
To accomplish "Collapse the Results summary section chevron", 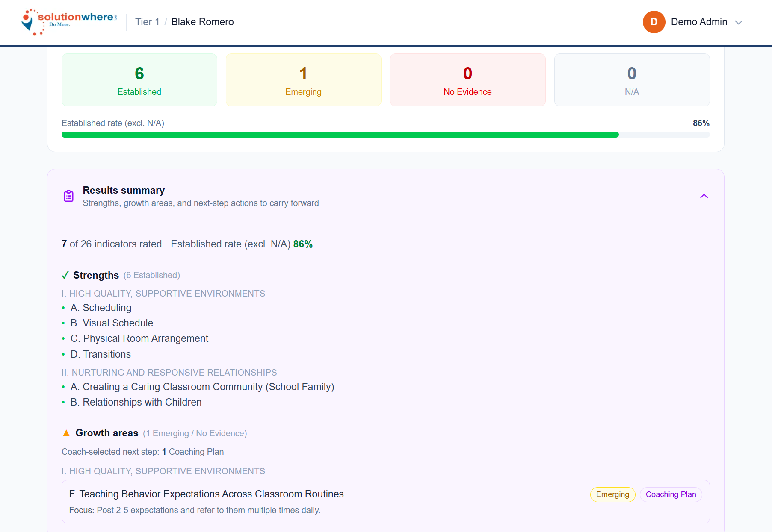I will (704, 196).
